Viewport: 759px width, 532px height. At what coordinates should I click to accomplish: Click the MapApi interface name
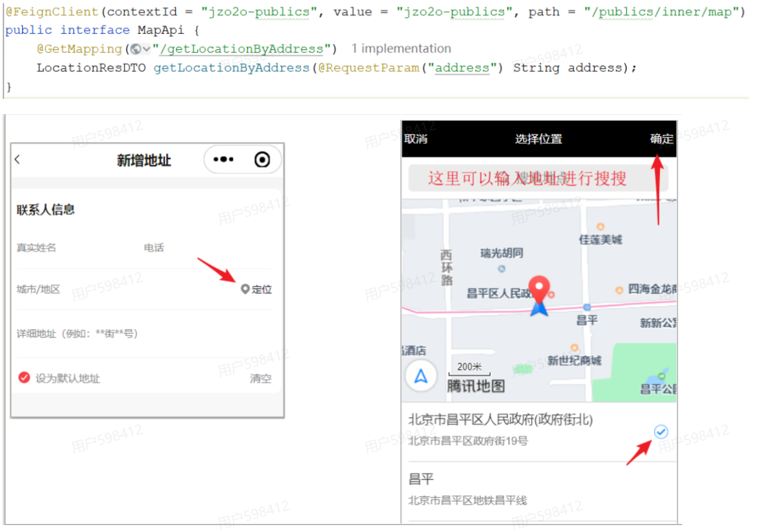pos(161,30)
